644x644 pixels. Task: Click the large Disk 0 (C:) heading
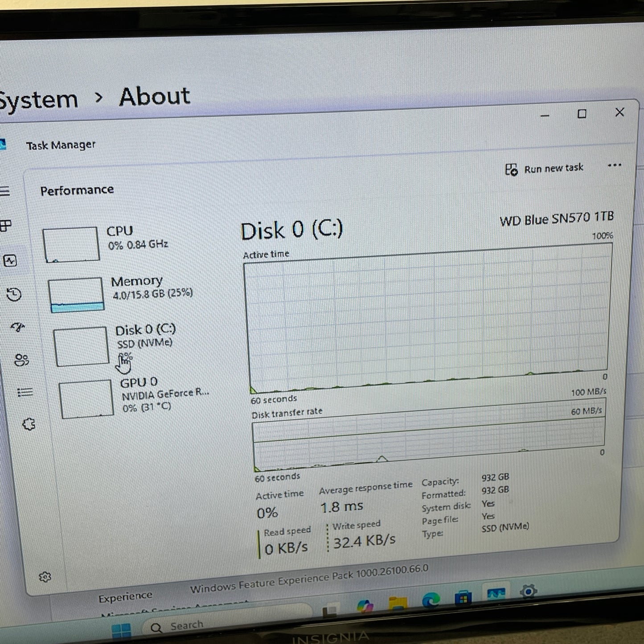click(x=292, y=230)
